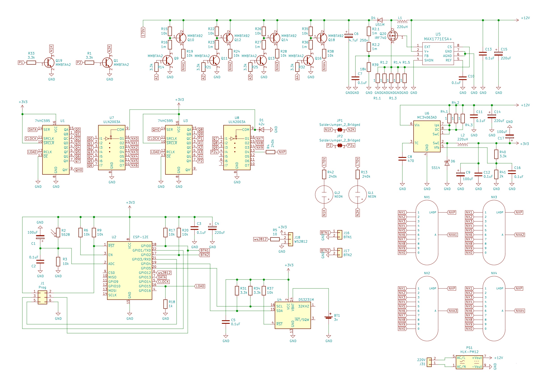Select the 74HC595 U3 shift register
The width and height of the screenshot is (545, 392).
179,150
